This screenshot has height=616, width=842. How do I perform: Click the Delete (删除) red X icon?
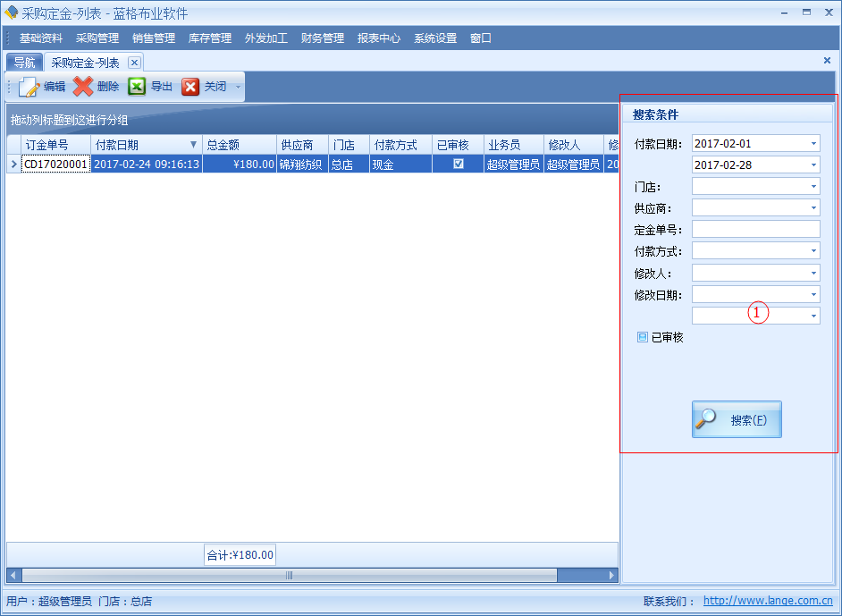coord(83,87)
